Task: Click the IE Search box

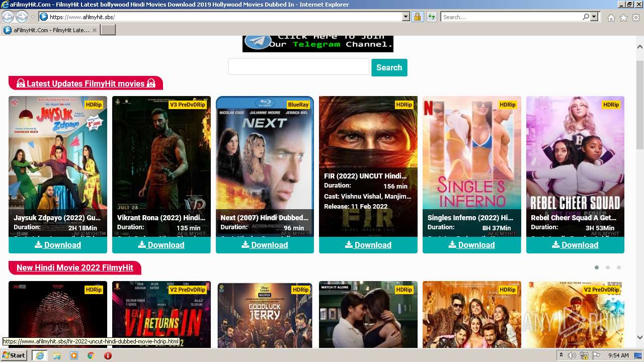Action: 511,17
